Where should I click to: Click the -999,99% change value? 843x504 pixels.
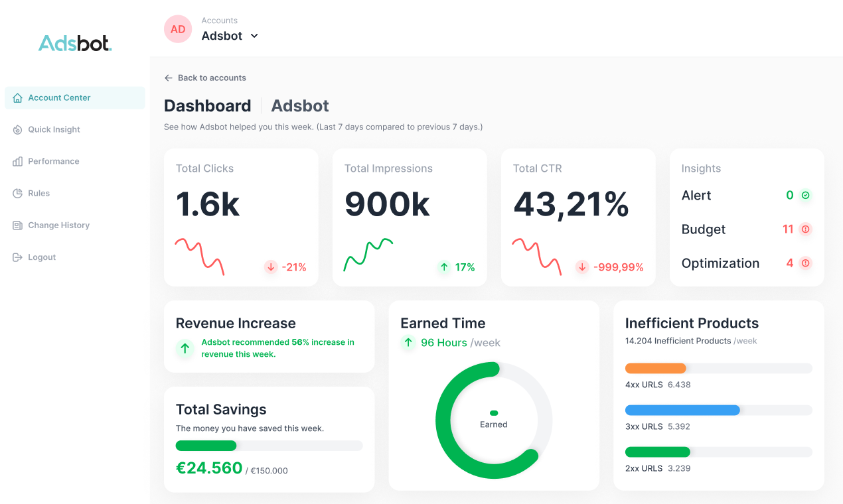pyautogui.click(x=619, y=267)
